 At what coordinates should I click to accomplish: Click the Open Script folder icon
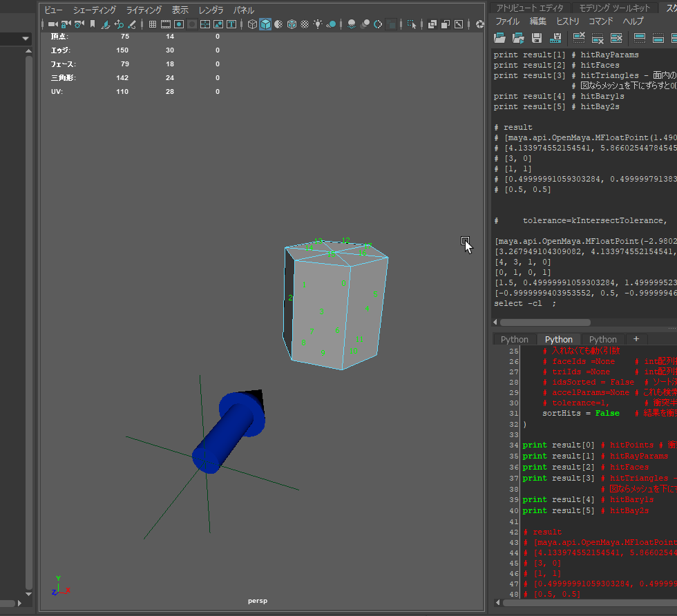pos(499,37)
